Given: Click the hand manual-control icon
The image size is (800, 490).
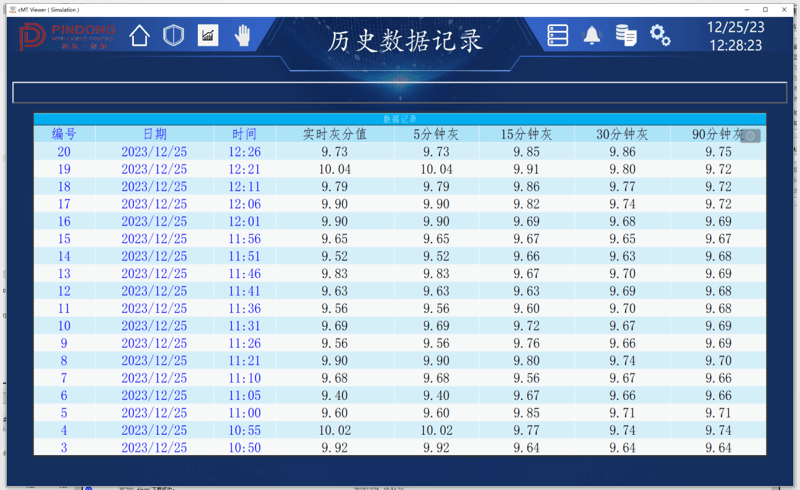Looking at the screenshot, I should [242, 36].
